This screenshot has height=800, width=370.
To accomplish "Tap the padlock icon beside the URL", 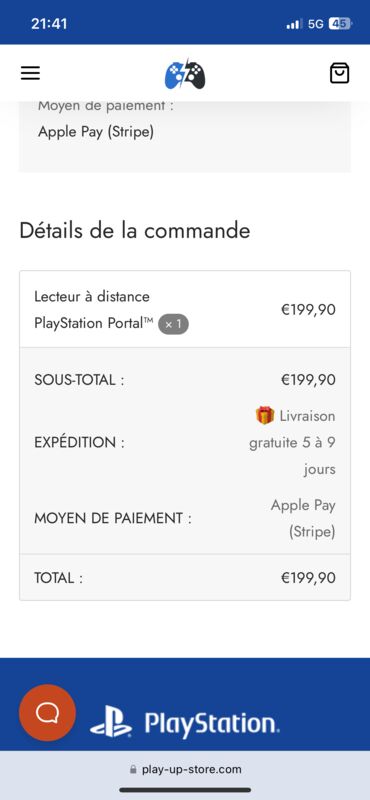I will tap(134, 769).
